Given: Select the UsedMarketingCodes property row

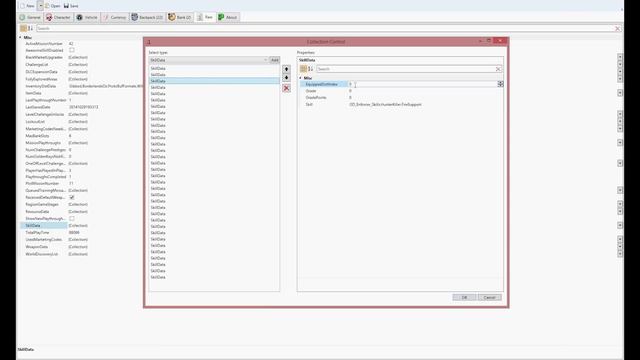Looking at the screenshot, I should coord(44,240).
